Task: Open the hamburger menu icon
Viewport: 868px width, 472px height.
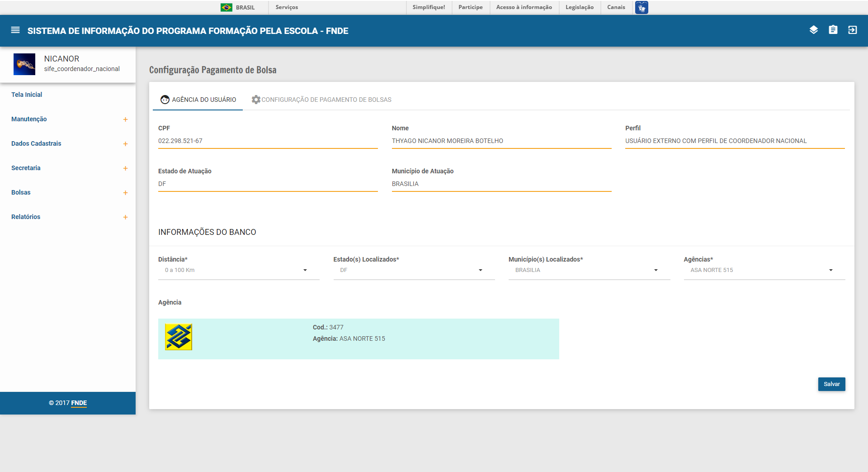Action: pyautogui.click(x=15, y=30)
